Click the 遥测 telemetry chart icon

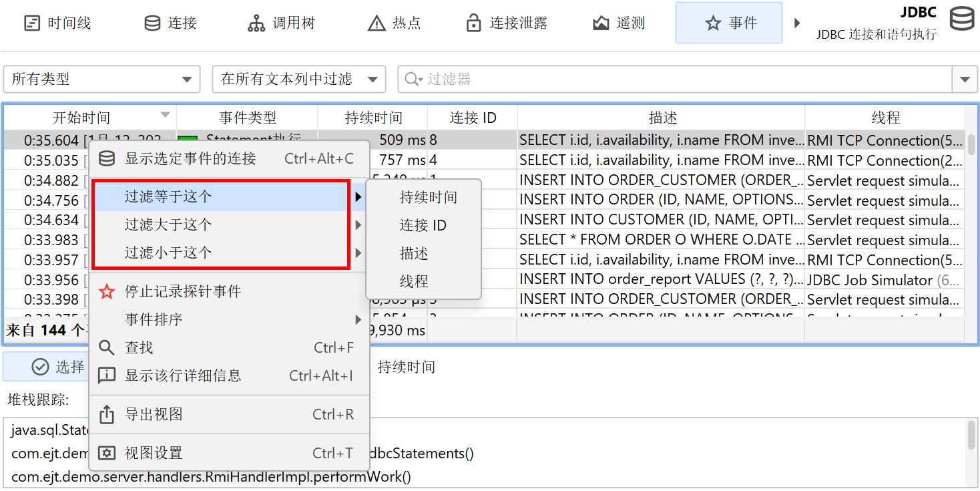click(601, 23)
